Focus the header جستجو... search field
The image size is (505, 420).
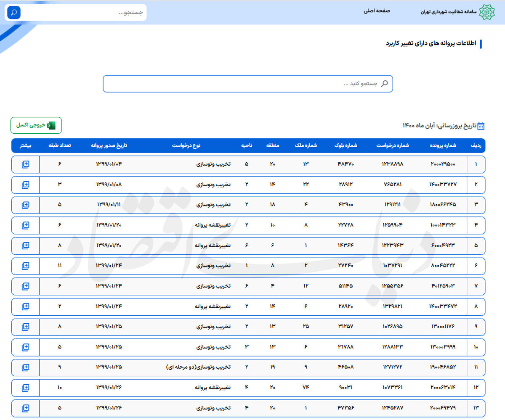[x=84, y=13]
